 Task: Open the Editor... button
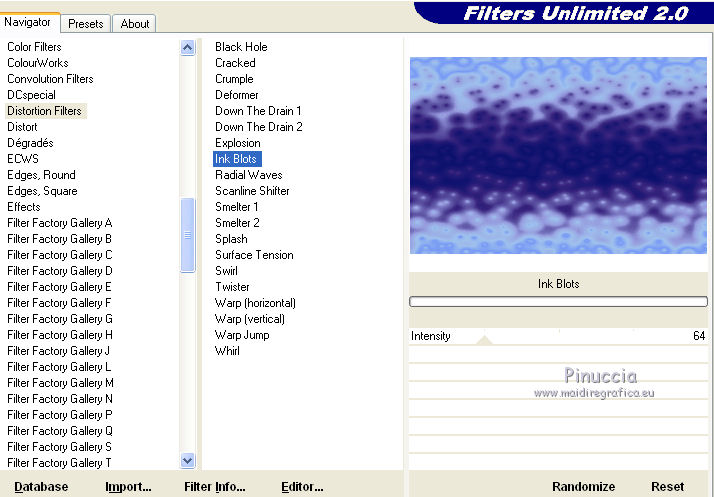pos(302,487)
